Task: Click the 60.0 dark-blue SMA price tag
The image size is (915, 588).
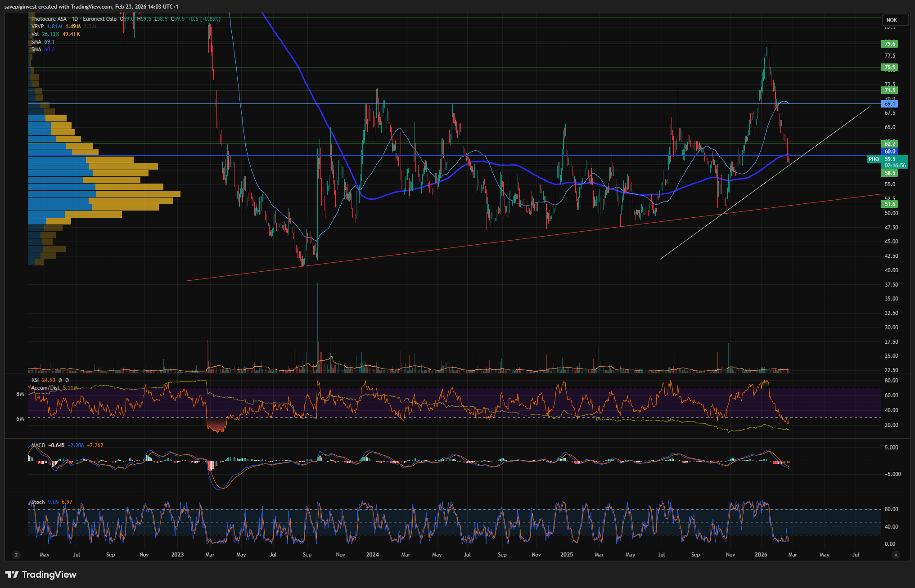Action: (889, 152)
